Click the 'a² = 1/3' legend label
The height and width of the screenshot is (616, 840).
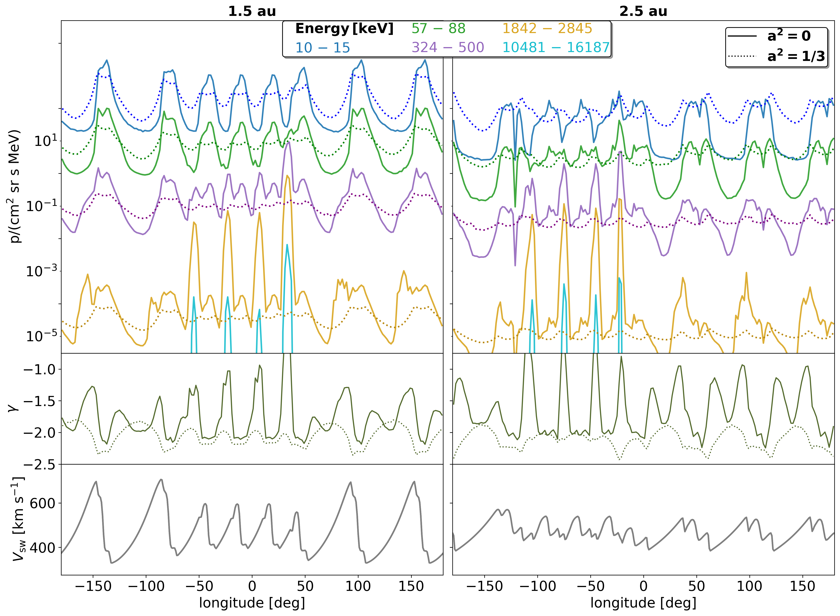click(796, 56)
